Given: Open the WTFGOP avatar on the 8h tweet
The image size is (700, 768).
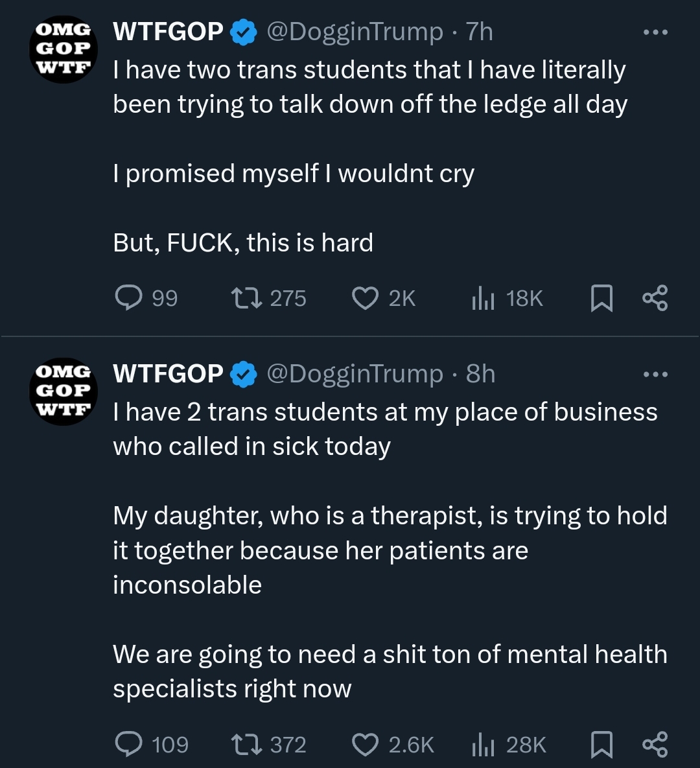Looking at the screenshot, I should point(63,391).
